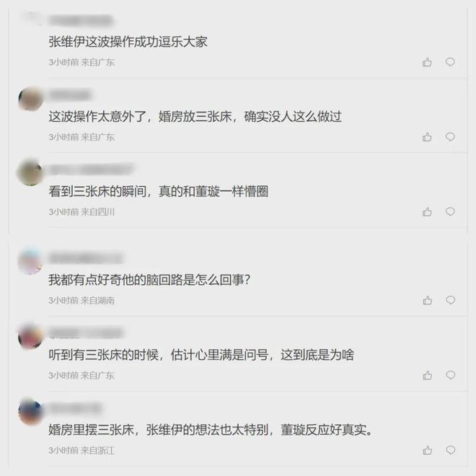Like the comment about 婚房放三张床
The width and height of the screenshot is (476, 476).
(x=427, y=137)
